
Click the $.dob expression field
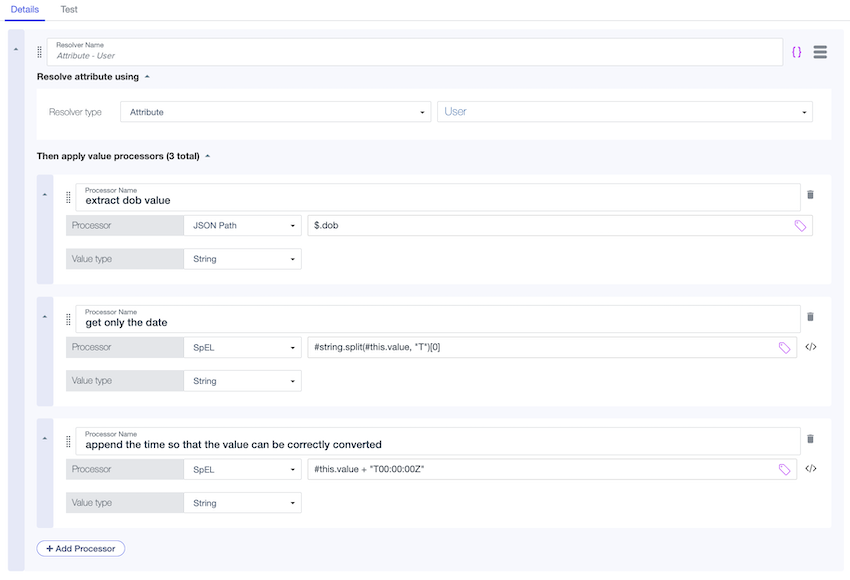click(560, 225)
